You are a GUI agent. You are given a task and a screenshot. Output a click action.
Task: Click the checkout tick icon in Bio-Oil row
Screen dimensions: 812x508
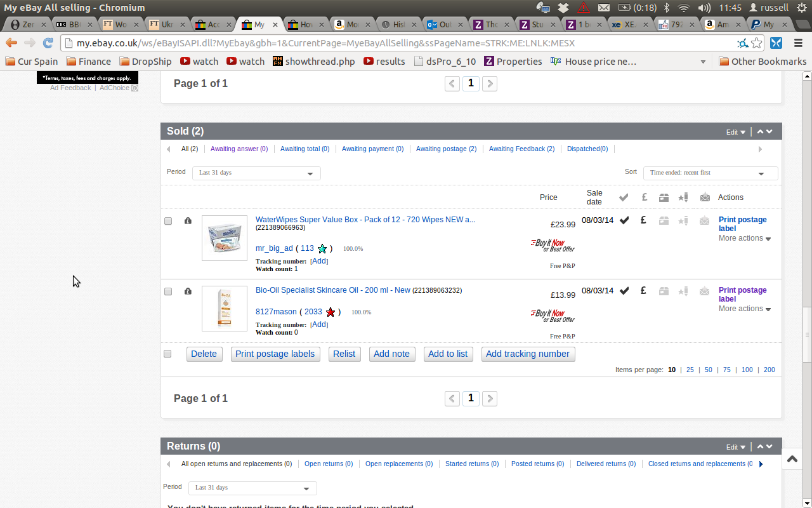click(624, 291)
